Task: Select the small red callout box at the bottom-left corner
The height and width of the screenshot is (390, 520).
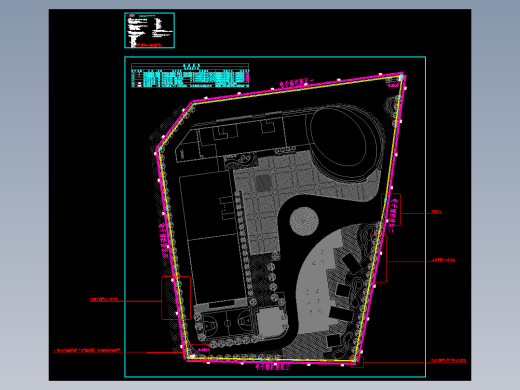Action: 198,352
